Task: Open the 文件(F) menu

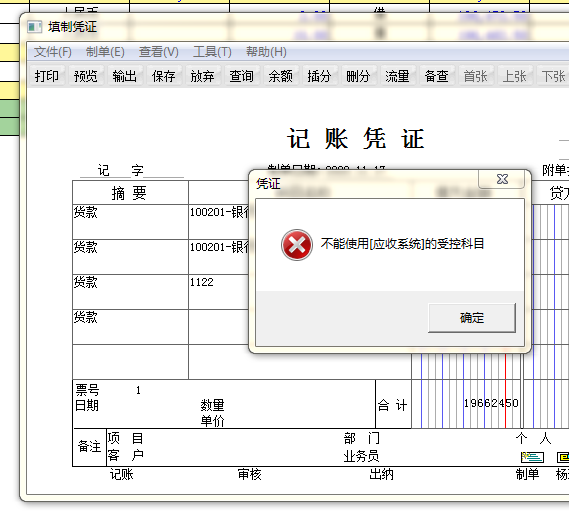Action: pos(53,52)
